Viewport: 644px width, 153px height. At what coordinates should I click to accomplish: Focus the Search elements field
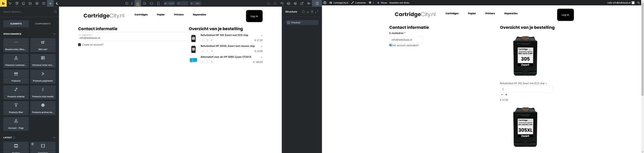click(28, 12)
